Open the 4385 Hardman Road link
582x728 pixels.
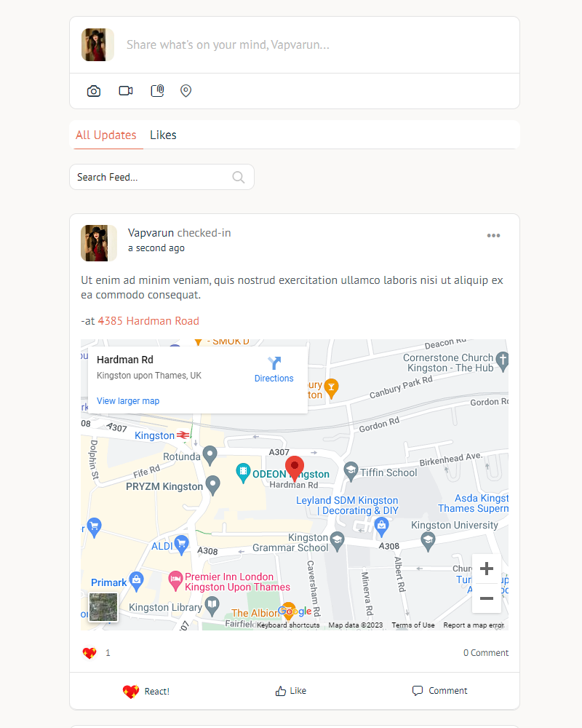click(148, 321)
